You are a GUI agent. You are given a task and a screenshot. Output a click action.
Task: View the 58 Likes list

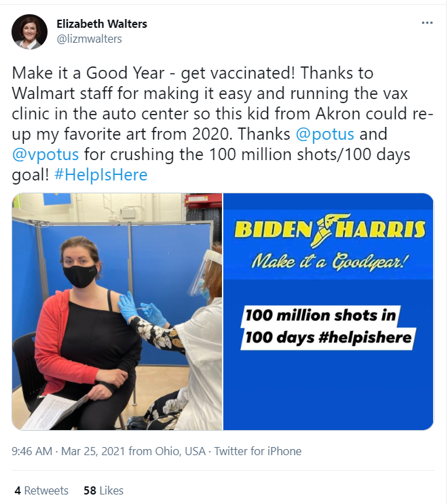click(104, 490)
